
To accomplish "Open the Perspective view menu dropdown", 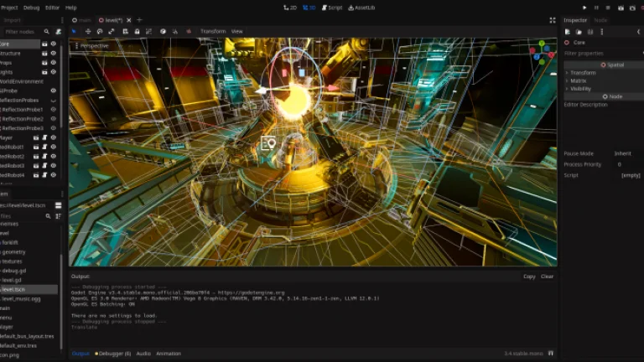I will click(92, 46).
